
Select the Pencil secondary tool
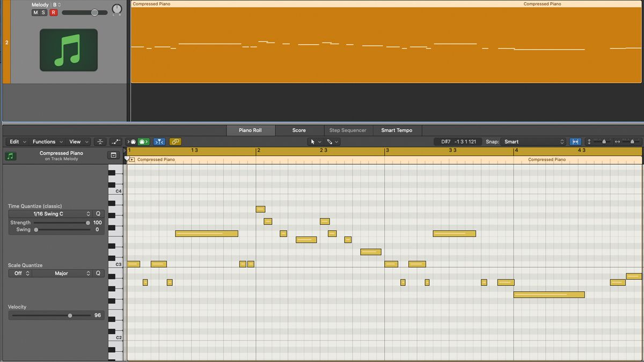click(329, 141)
